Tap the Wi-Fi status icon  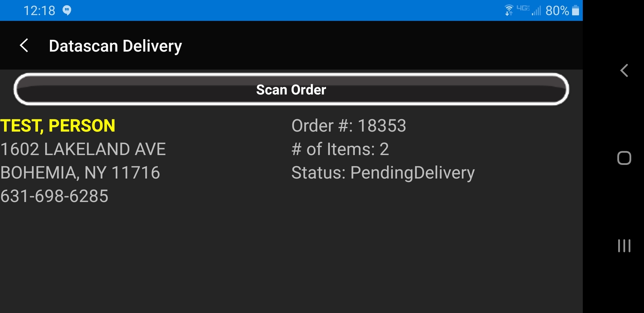click(509, 10)
